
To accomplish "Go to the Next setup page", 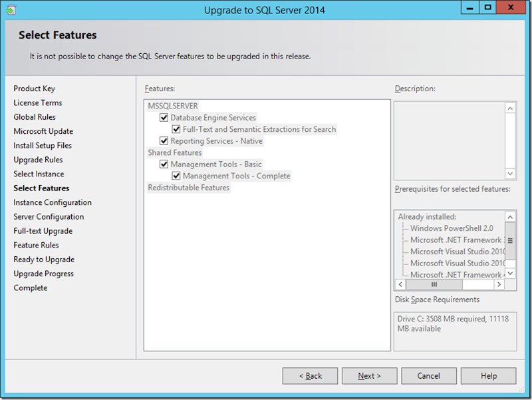I will coord(369,376).
